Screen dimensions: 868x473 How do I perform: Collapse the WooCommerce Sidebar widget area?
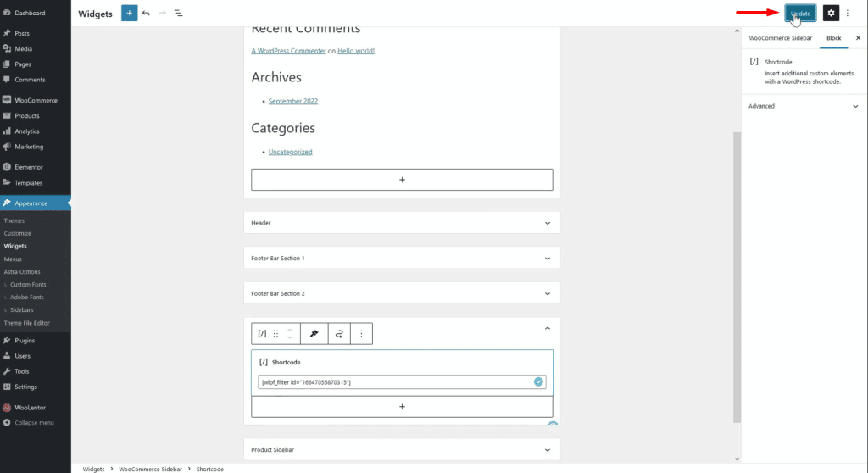547,328
